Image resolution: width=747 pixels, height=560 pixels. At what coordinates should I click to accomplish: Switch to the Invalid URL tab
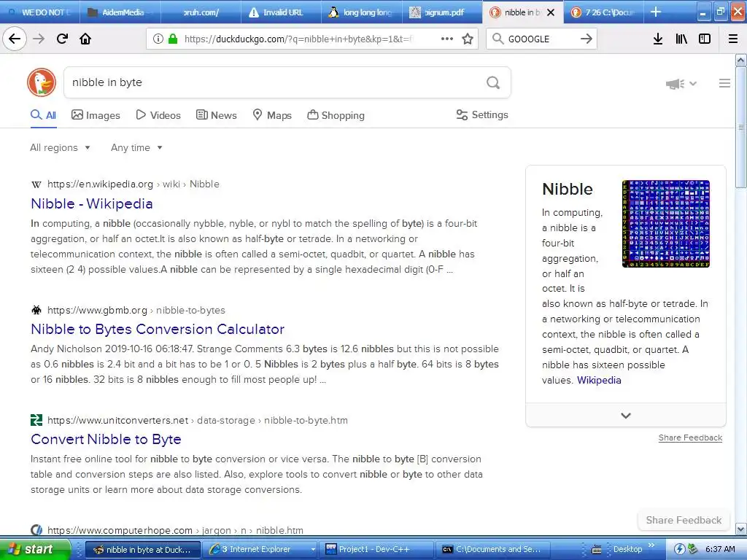pos(282,12)
